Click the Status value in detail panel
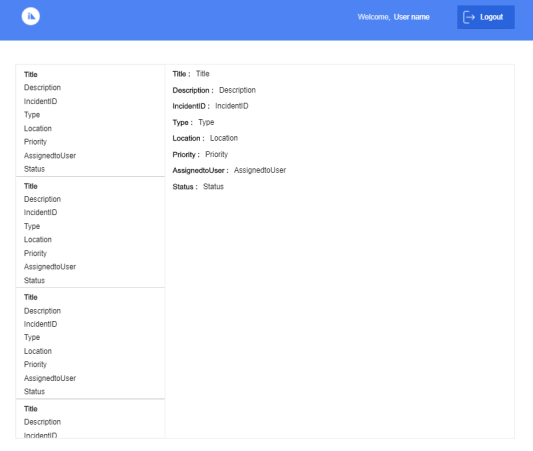The image size is (533, 451). tap(213, 187)
